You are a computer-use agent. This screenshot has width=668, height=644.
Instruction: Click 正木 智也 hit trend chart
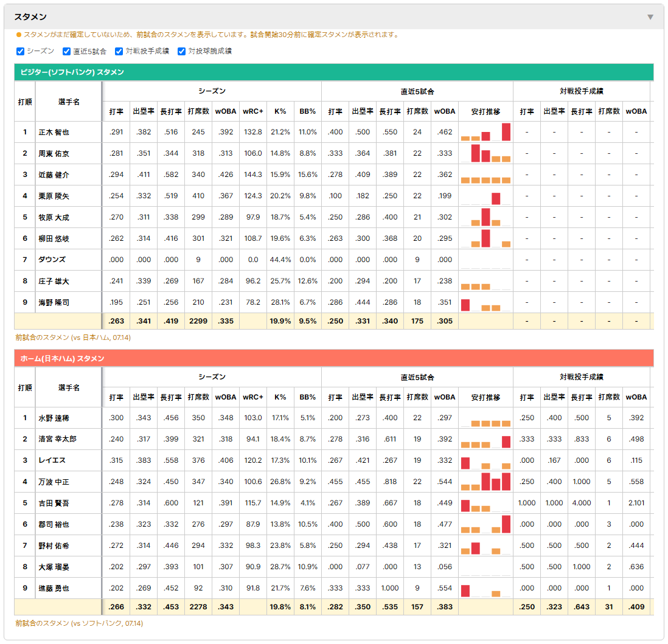[x=485, y=132]
